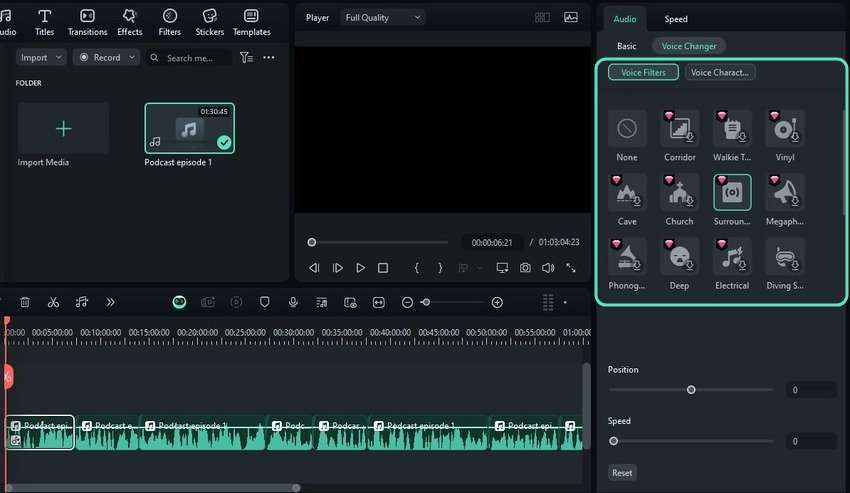
Task: Click the snapshot camera icon in player
Action: pos(525,268)
